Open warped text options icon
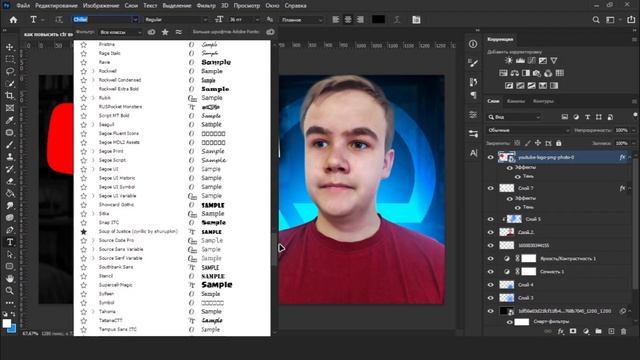The height and width of the screenshot is (360, 640). pyautogui.click(x=397, y=20)
